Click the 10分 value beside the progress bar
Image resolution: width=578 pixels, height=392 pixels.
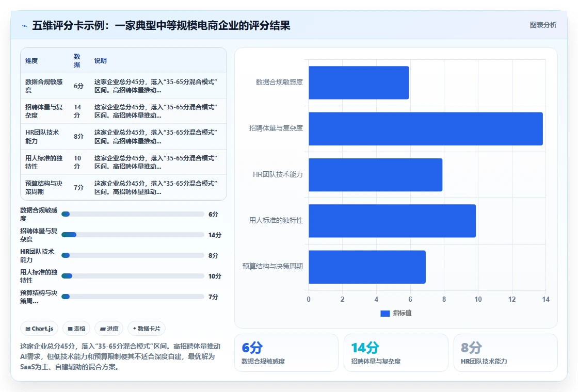click(215, 276)
